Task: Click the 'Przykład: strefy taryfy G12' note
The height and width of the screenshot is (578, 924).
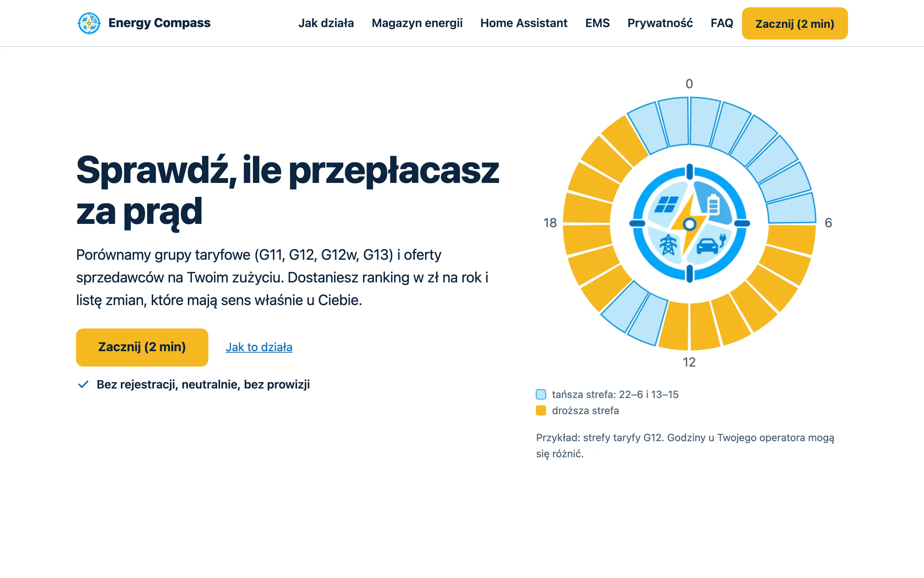Action: click(x=685, y=445)
